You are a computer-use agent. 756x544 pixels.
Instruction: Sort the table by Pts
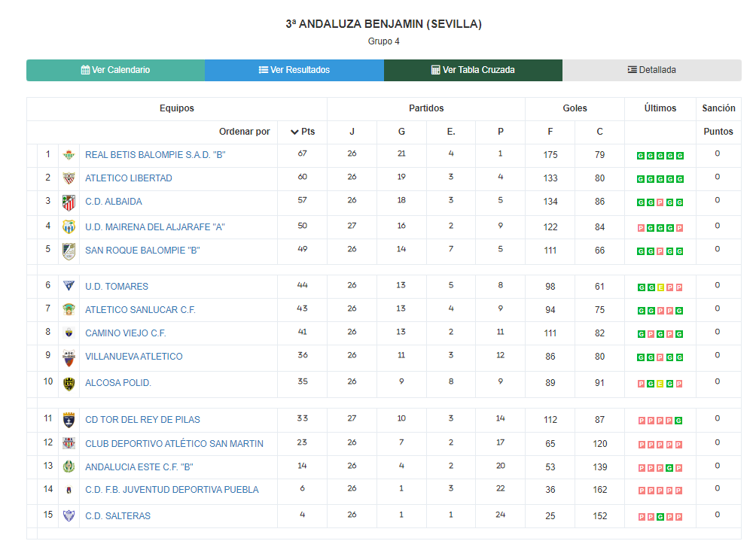point(303,132)
